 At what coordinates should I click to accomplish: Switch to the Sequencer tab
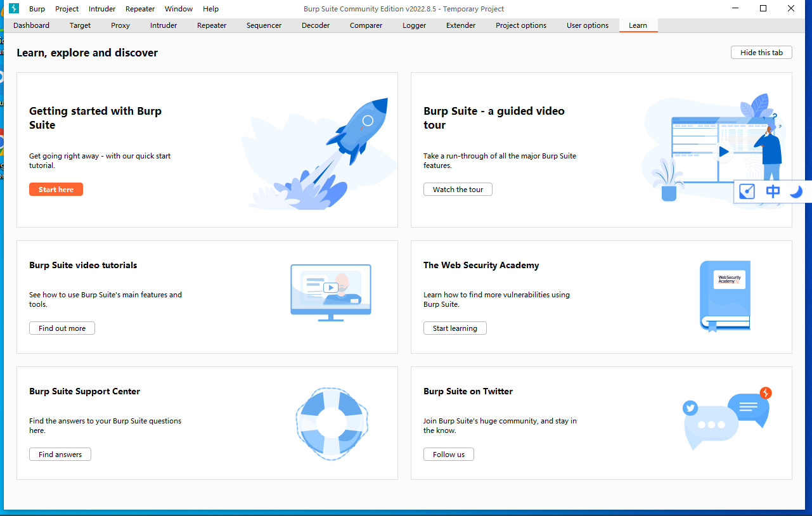(x=264, y=25)
